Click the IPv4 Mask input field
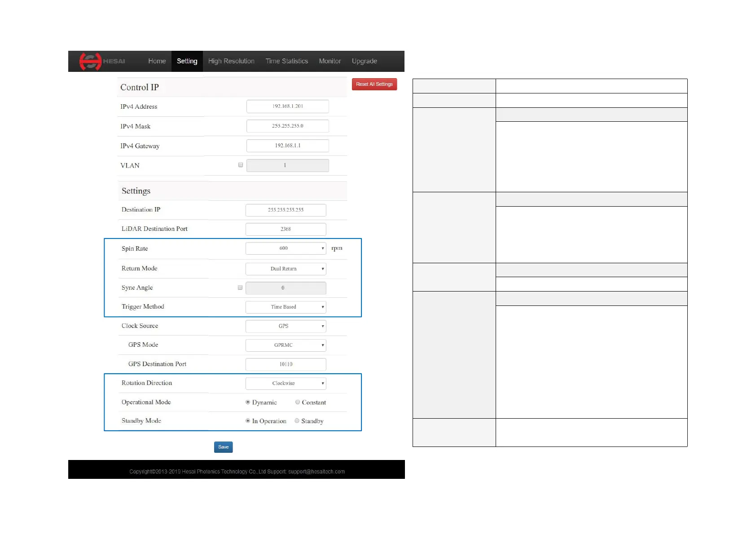The image size is (756, 535). 288,126
